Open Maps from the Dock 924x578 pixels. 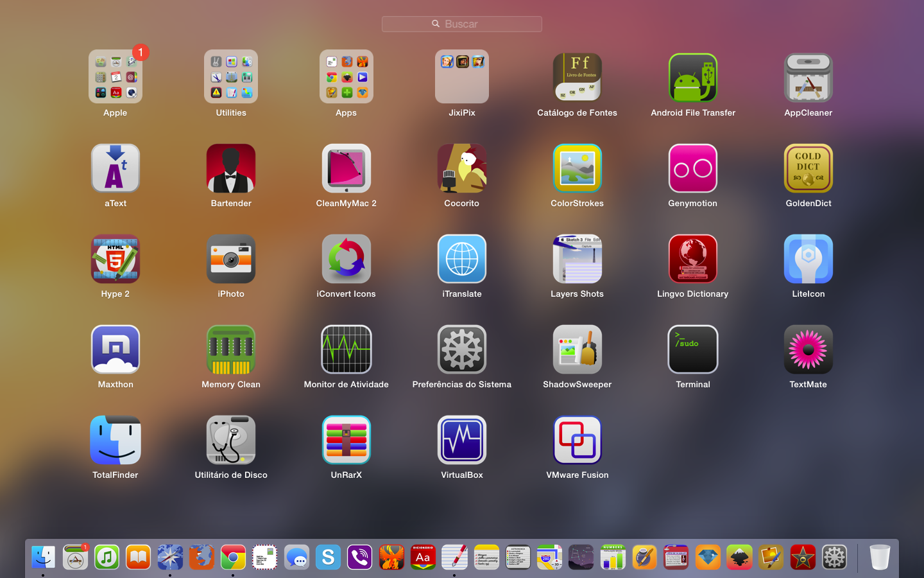pyautogui.click(x=549, y=557)
